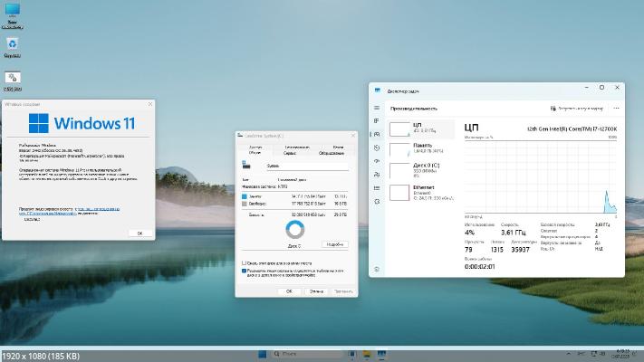Enable compress this drive checkbox
The height and width of the screenshot is (362, 644).
[244, 263]
